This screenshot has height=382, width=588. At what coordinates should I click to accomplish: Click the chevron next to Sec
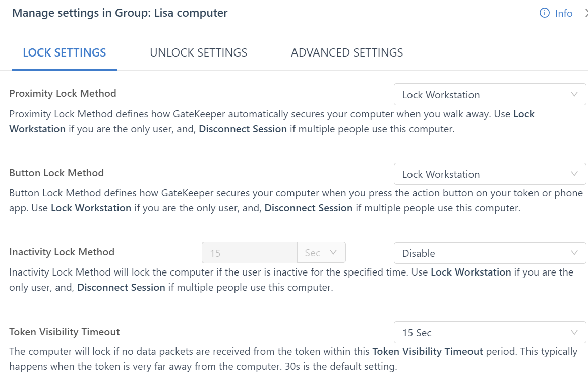pos(333,253)
